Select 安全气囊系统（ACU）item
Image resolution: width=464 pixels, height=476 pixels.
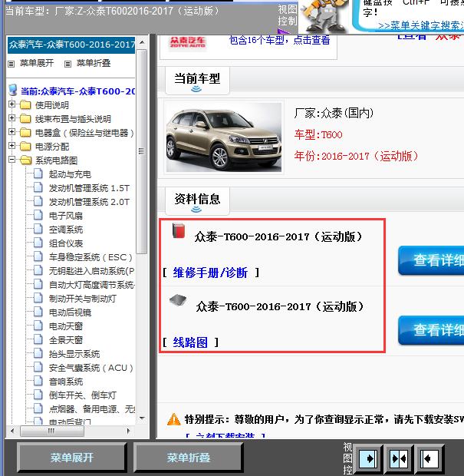[90, 368]
